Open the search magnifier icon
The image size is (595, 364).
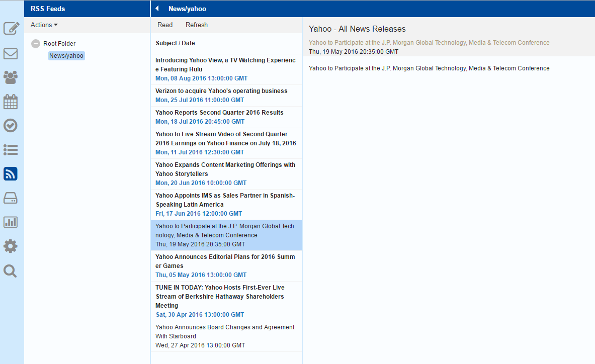point(10,271)
